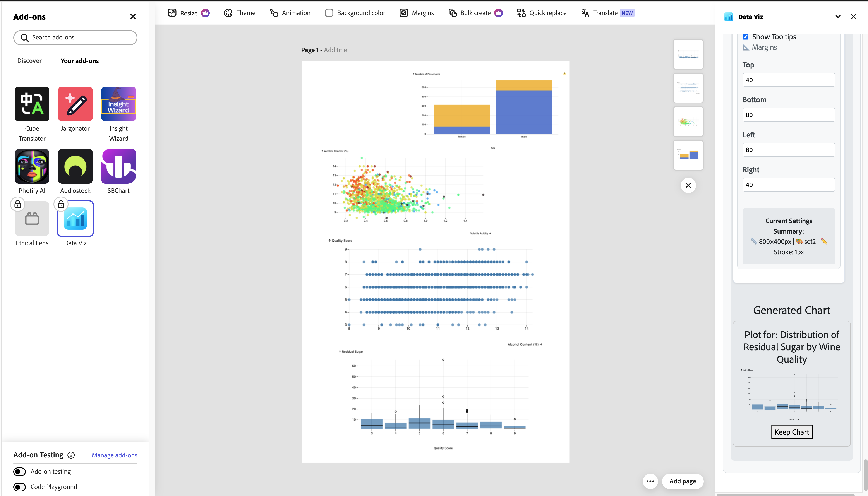Click the Keep Chart button
Screen dimensions: 868x496
point(791,432)
